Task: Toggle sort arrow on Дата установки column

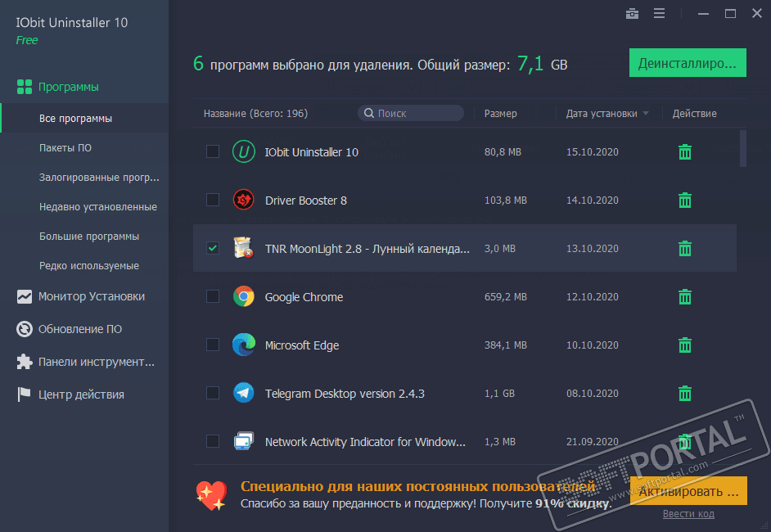Action: pyautogui.click(x=646, y=114)
